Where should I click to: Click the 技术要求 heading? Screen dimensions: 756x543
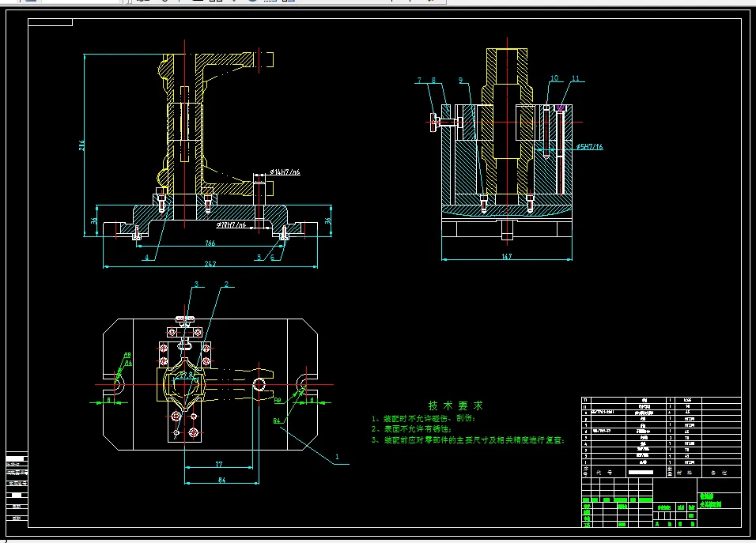click(455, 405)
